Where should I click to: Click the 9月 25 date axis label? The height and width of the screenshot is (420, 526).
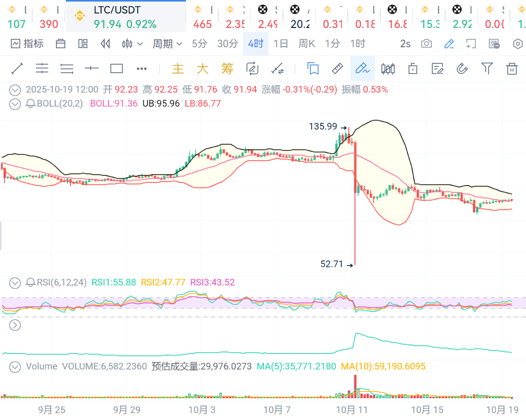pyautogui.click(x=52, y=410)
